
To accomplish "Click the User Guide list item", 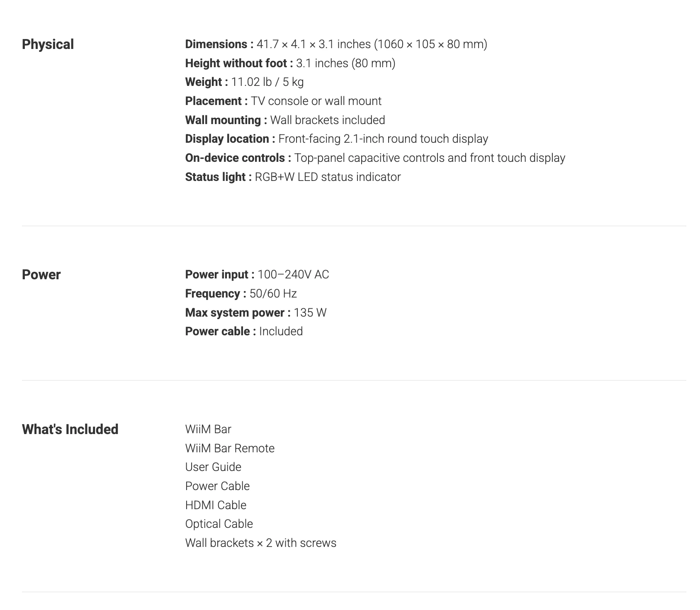I will pos(213,467).
